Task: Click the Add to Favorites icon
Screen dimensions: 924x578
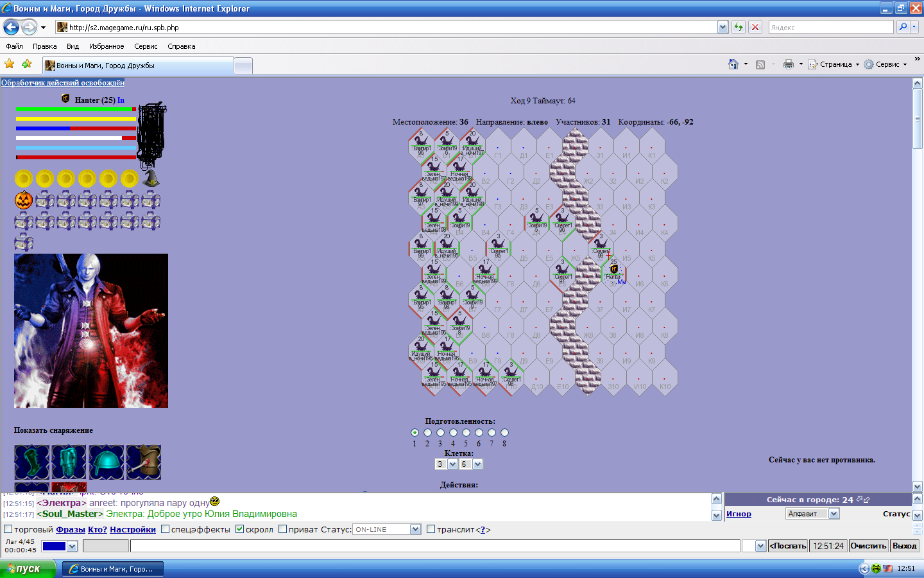Action: 26,64
